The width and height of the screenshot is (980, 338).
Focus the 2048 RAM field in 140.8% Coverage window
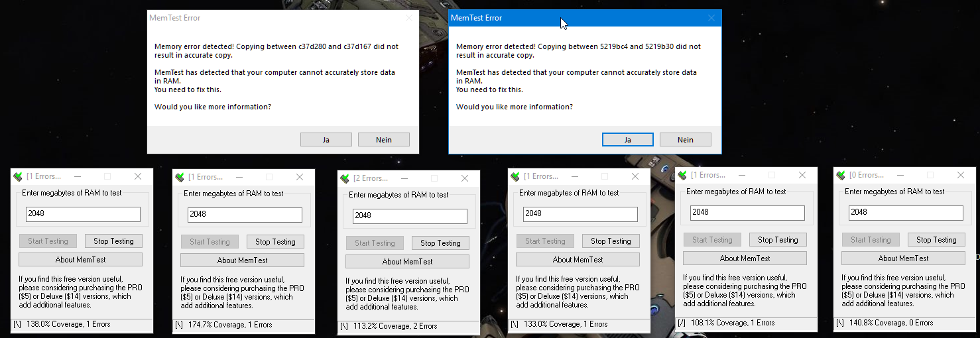pyautogui.click(x=906, y=213)
